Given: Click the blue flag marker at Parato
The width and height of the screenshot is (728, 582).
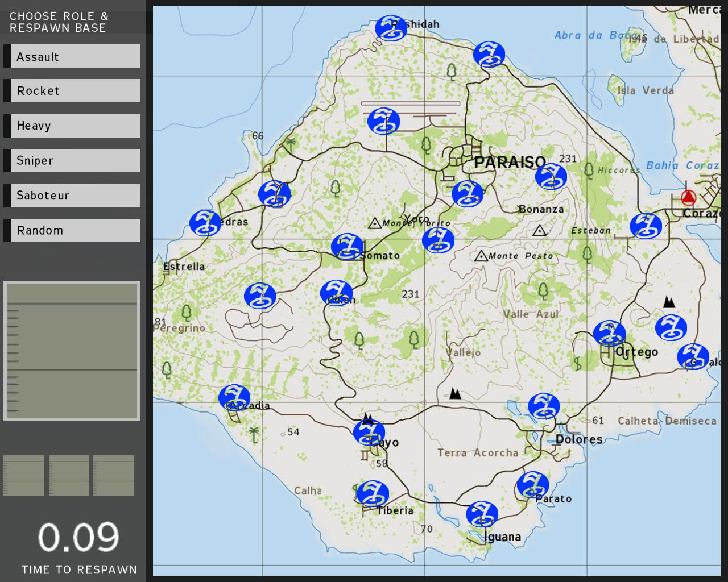Looking at the screenshot, I should pyautogui.click(x=533, y=485).
